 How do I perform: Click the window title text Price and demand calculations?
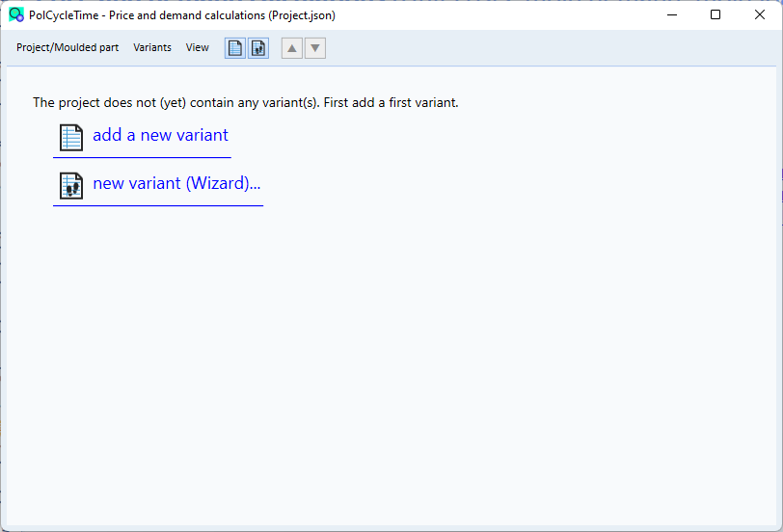[187, 15]
